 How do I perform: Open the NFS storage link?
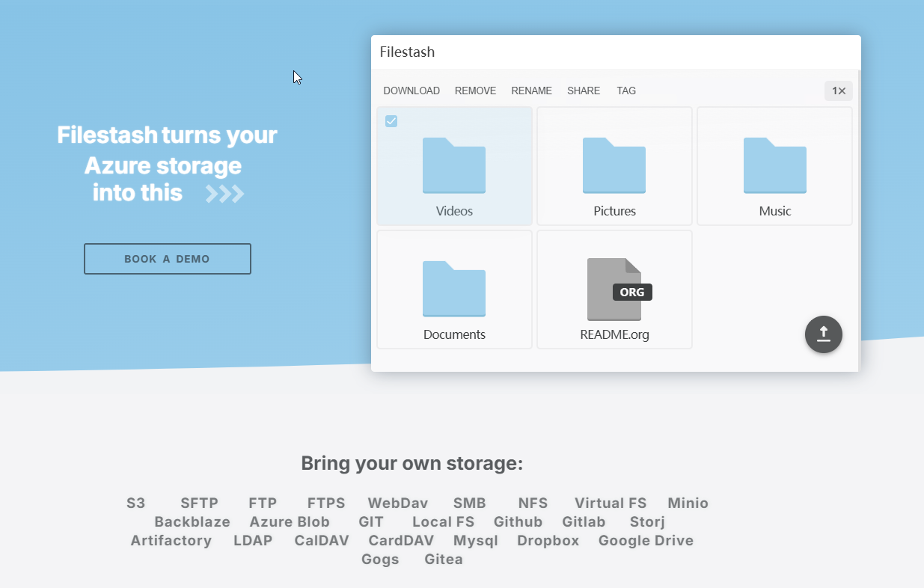pyautogui.click(x=533, y=503)
